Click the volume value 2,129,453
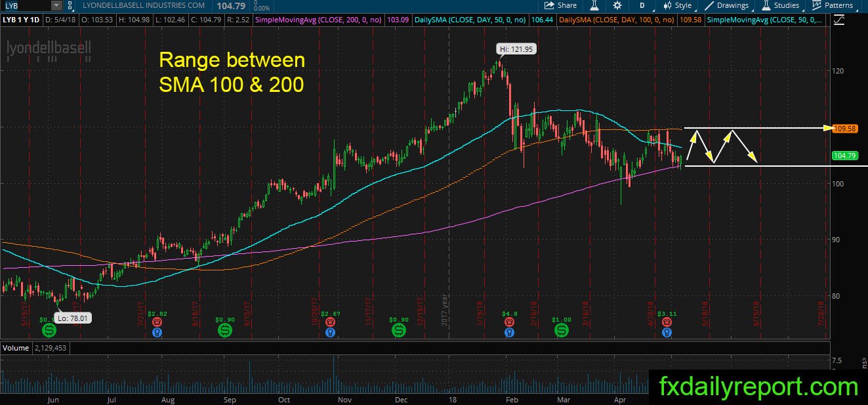Viewport: 868px width, 405px height. tap(49, 347)
